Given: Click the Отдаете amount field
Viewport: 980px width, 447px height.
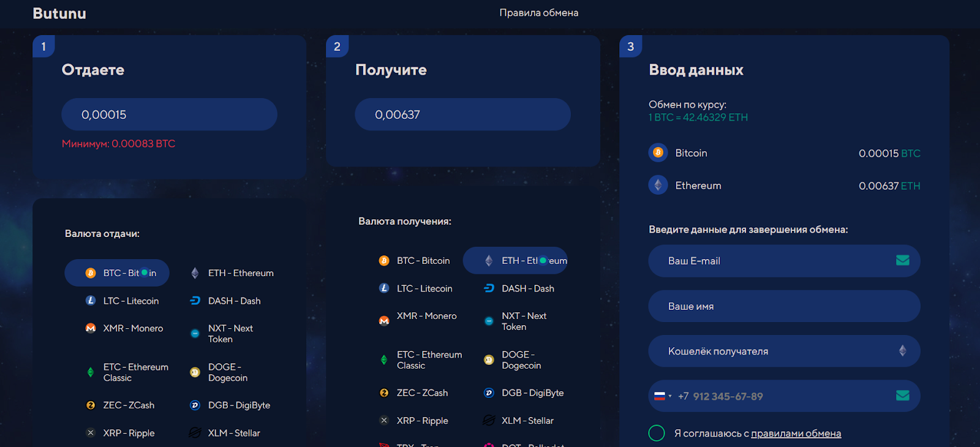Looking at the screenshot, I should (169, 115).
